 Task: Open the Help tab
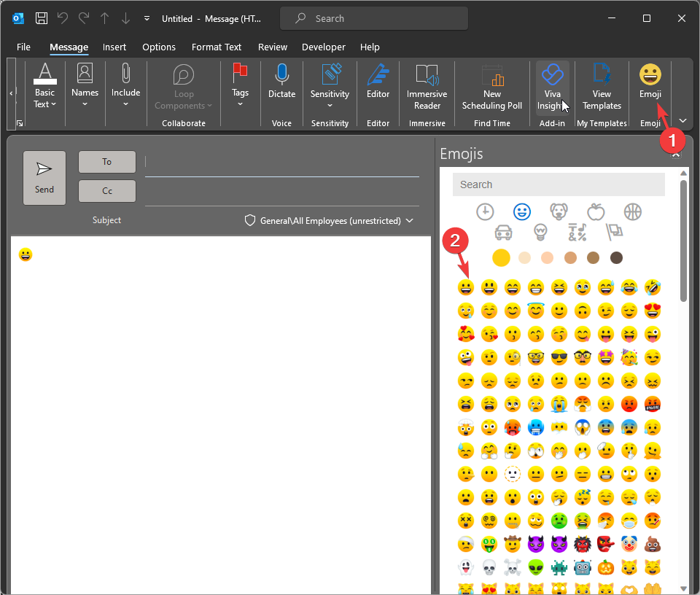tap(370, 47)
